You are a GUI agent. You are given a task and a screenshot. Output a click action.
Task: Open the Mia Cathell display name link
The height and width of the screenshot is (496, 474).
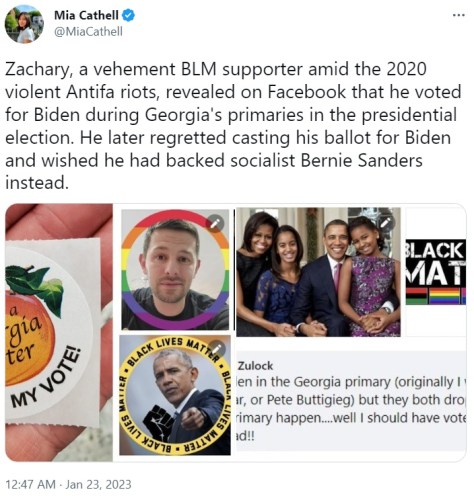tap(86, 15)
